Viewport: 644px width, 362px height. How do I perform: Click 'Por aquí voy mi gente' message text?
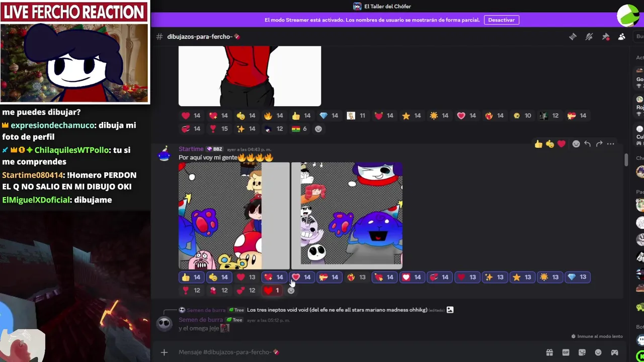tap(208, 158)
